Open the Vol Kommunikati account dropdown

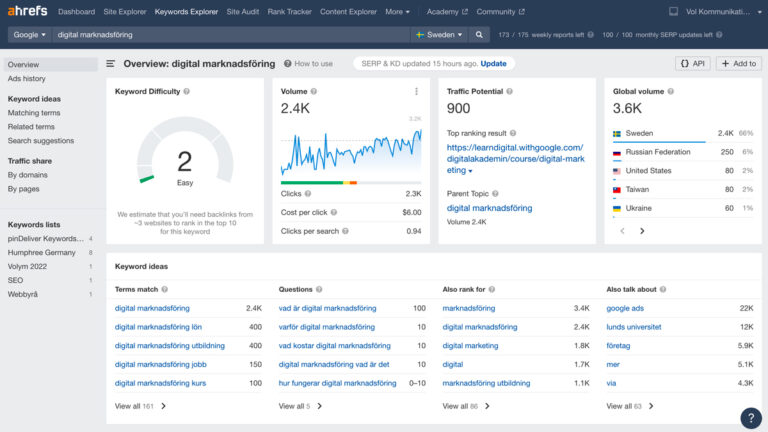coord(723,11)
